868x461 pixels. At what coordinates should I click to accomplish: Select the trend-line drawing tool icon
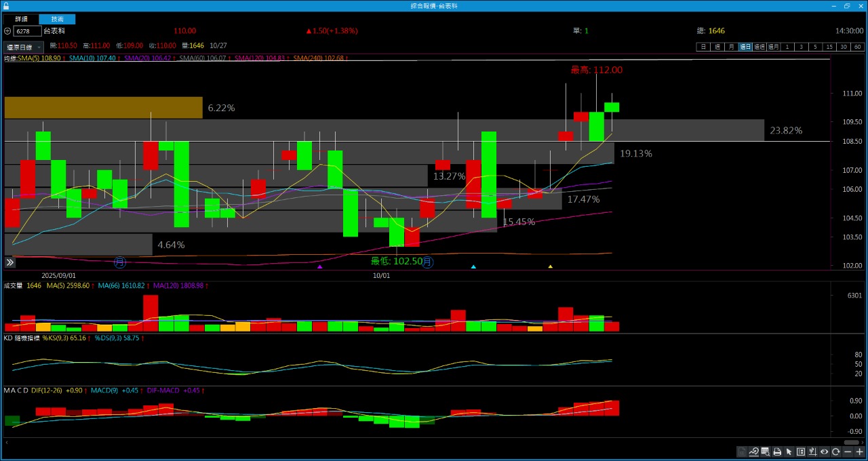[x=753, y=452]
